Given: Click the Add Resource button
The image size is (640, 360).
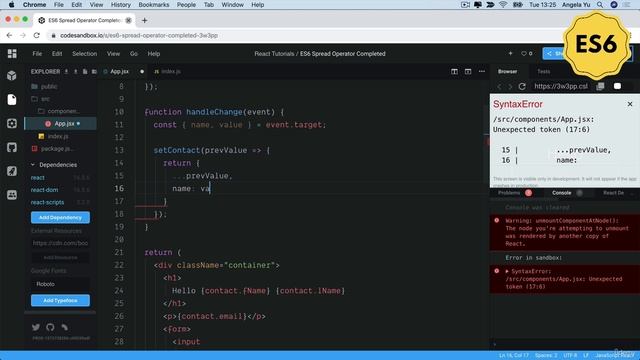Looking at the screenshot, I should point(60,258).
